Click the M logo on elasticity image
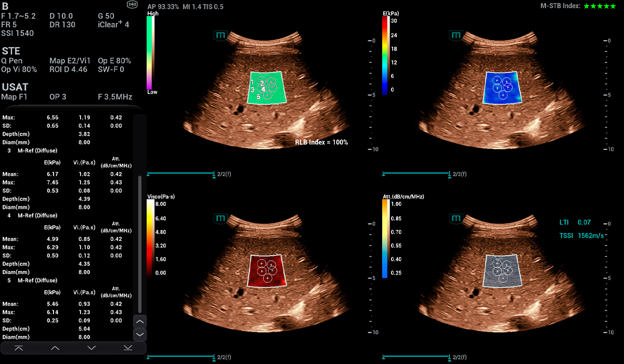This screenshot has width=624, height=364. [x=456, y=35]
